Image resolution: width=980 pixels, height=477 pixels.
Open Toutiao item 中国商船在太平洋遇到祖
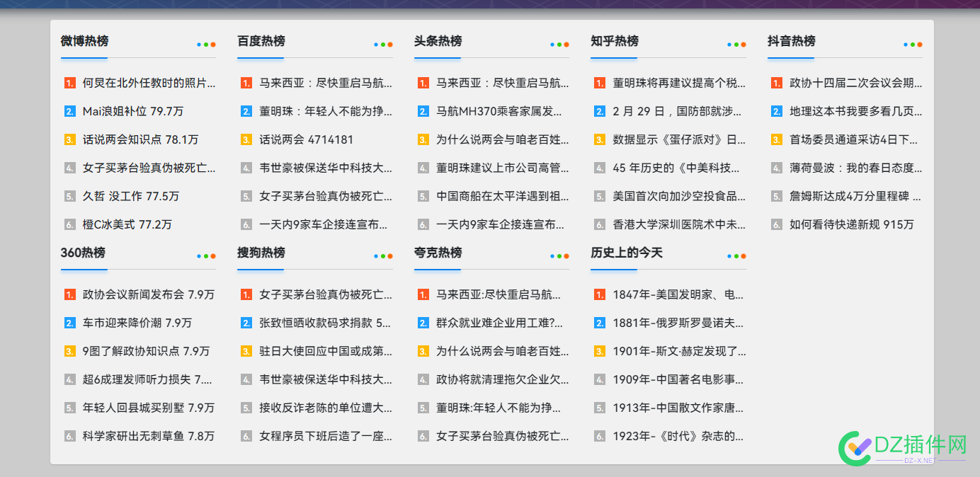503,196
